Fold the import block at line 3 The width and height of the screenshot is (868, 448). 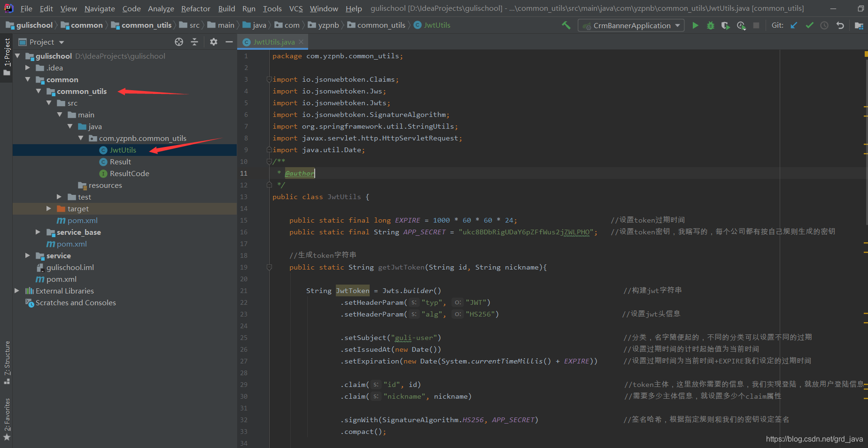pos(269,79)
